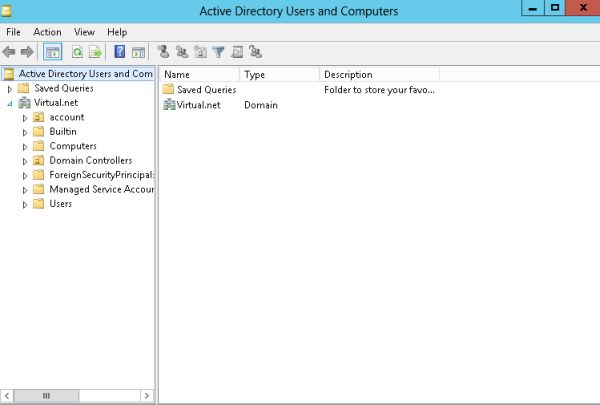Viewport: 600px width, 405px height.
Task: Expand the Saved Queries tree node
Action: pyautogui.click(x=10, y=89)
